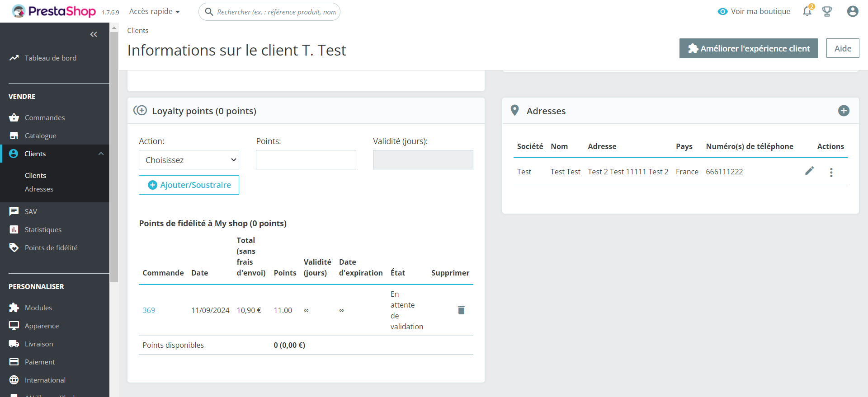
Task: Open the employee profile avatar
Action: 852,11
